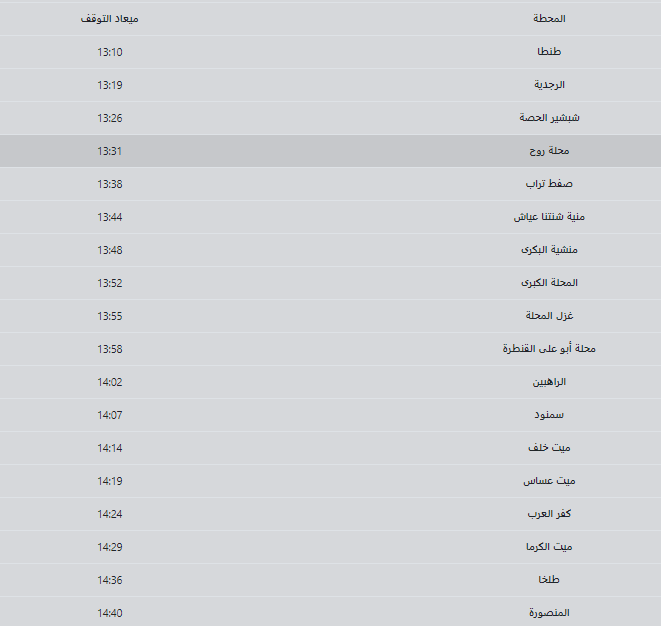Screen dimensions: 661x626
Task: Click the المحلة الكبرى station name
Action: click(549, 283)
